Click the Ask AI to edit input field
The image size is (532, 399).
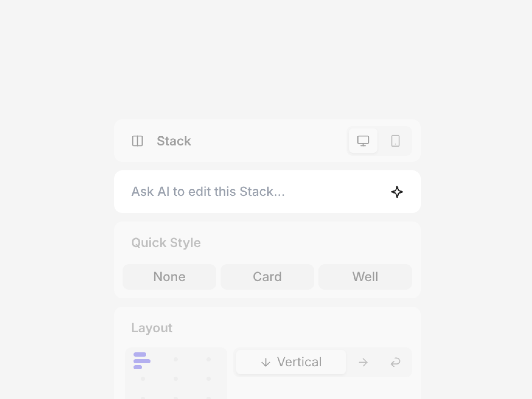[x=249, y=192]
